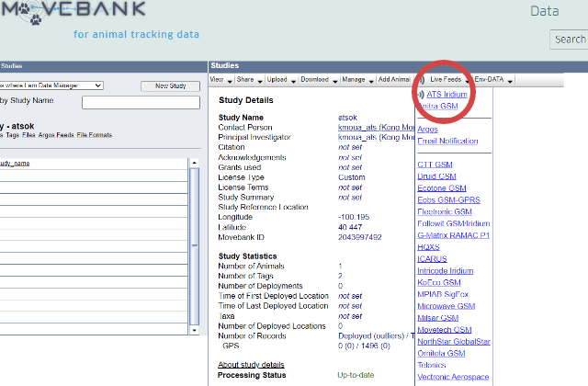Click the Live Feeds signal icon
This screenshot has width=588, height=386.
click(423, 80)
